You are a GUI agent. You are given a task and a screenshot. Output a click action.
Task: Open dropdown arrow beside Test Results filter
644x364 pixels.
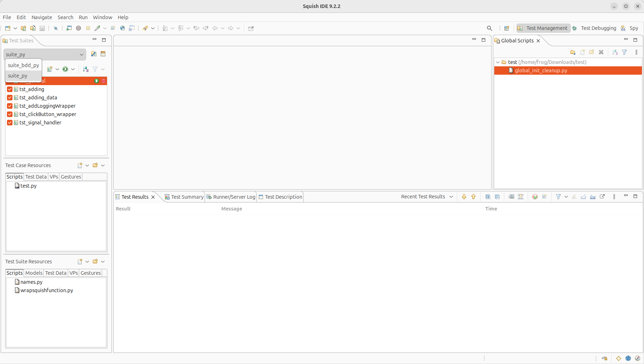[566, 197]
